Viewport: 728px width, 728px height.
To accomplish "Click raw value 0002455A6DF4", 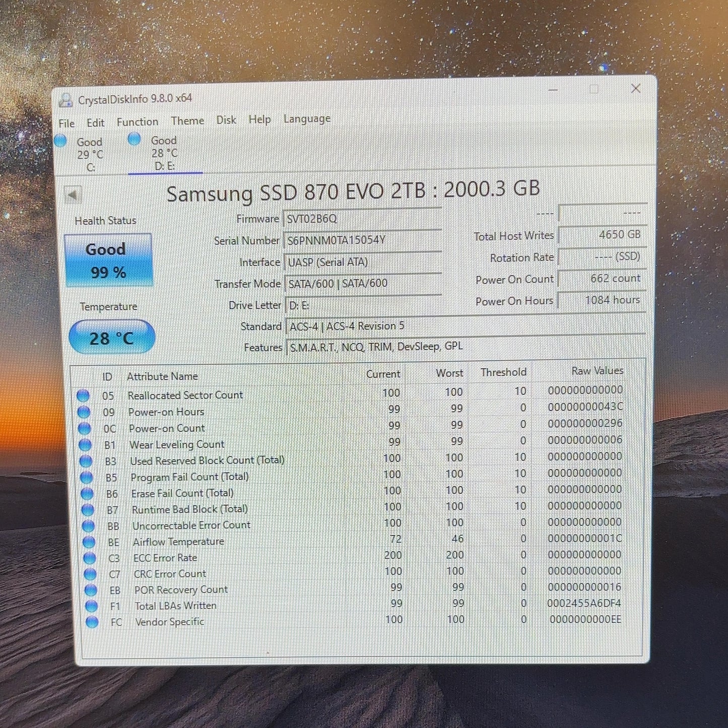I will point(584,603).
